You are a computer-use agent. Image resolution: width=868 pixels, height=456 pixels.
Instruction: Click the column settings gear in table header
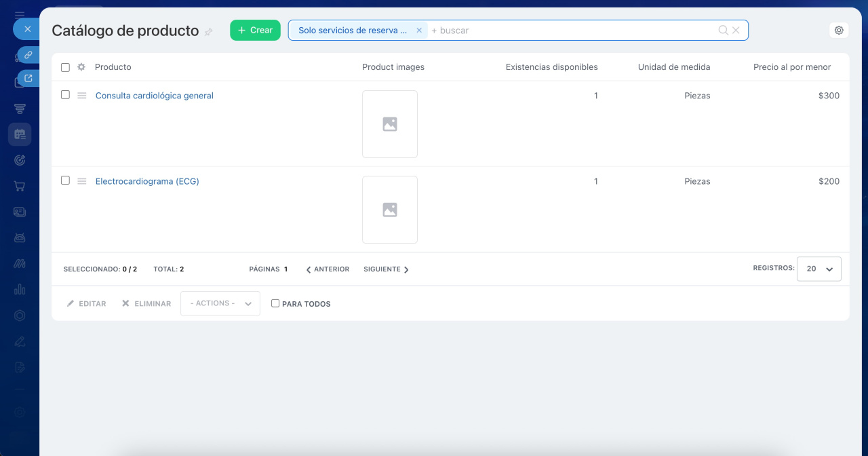[x=81, y=67]
